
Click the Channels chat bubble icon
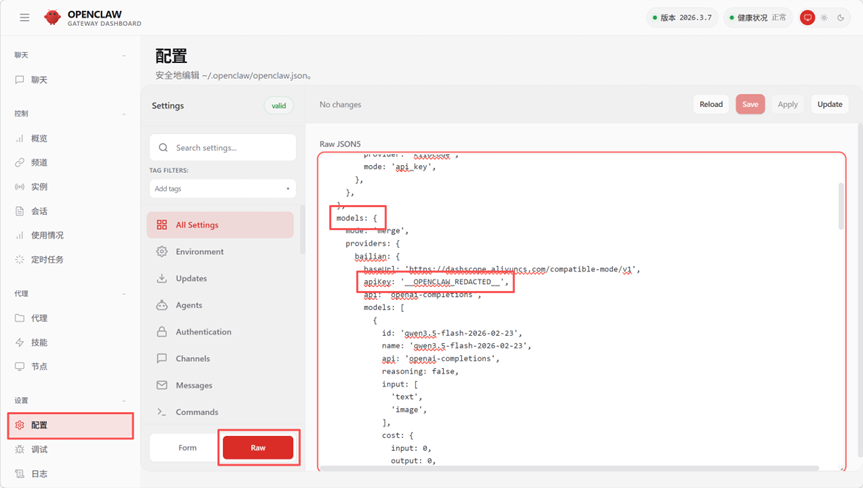tap(162, 358)
